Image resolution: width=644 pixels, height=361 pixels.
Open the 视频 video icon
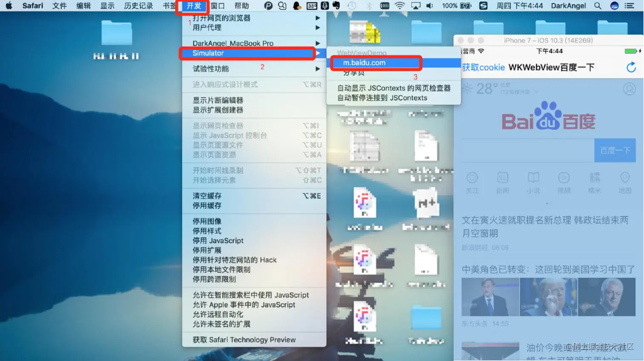(563, 178)
